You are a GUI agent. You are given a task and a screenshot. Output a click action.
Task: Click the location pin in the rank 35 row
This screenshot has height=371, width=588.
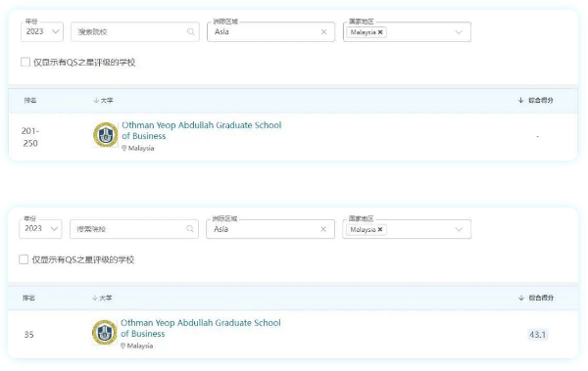click(x=123, y=346)
